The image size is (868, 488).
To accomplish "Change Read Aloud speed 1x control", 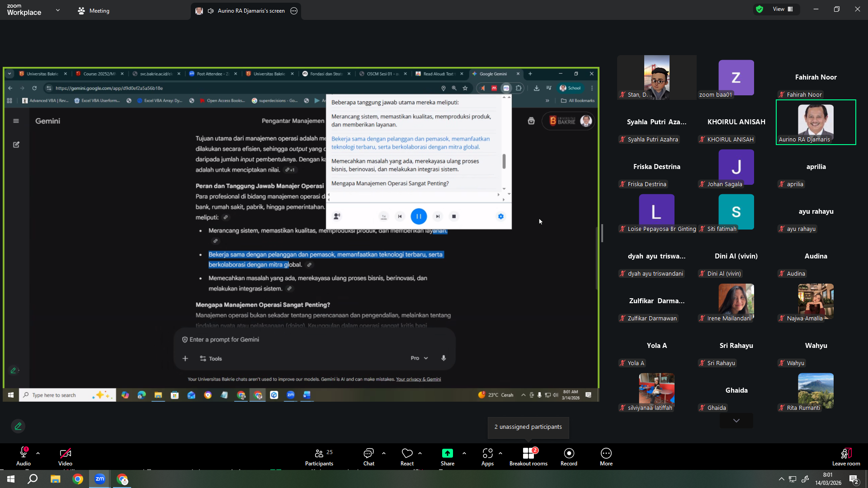I will click(384, 216).
